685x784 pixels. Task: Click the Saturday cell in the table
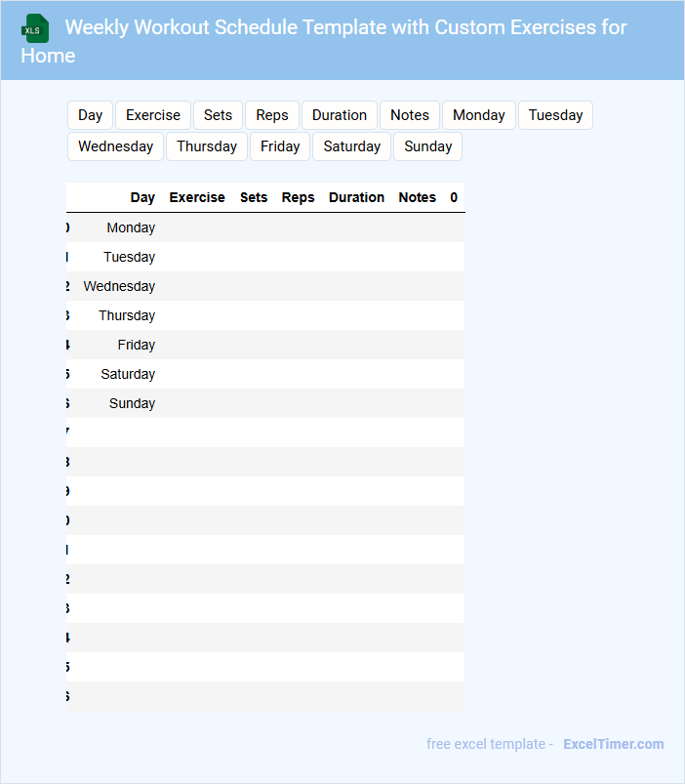pyautogui.click(x=128, y=374)
